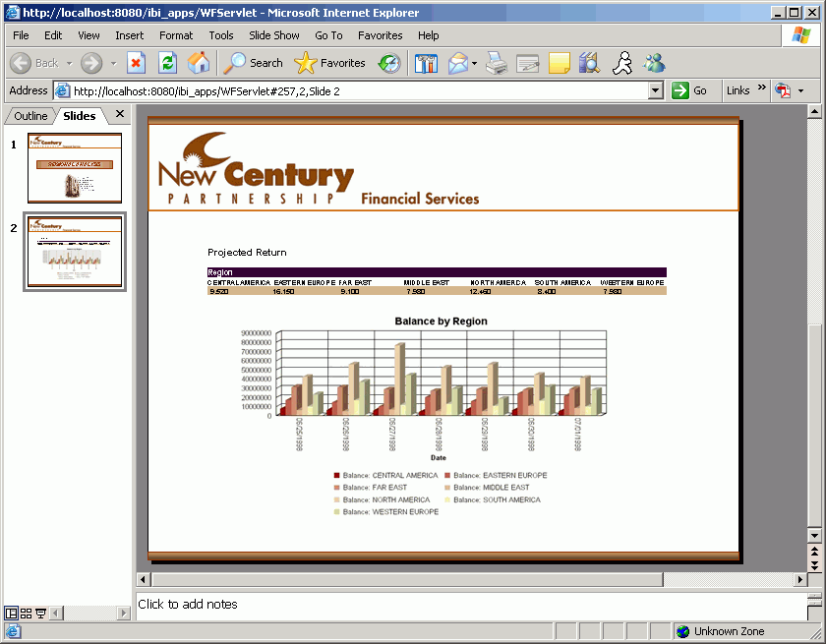Select slide 2 thumbnail

pos(75,252)
